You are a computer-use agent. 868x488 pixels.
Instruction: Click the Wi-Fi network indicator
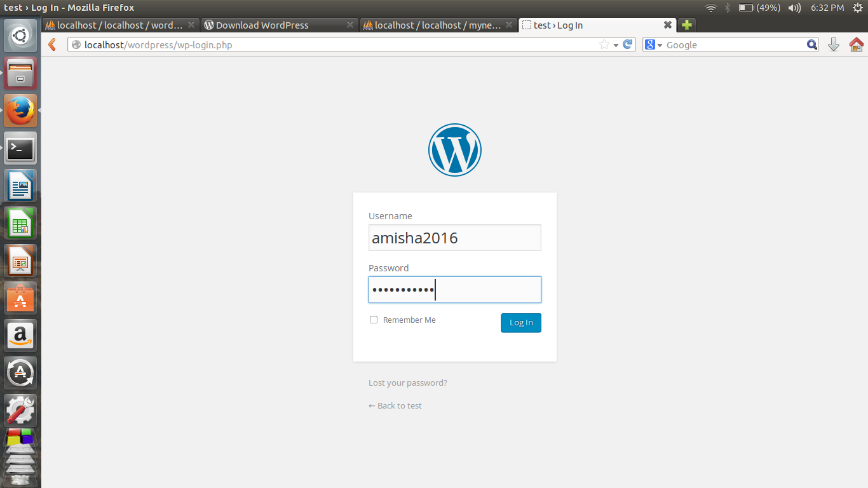tap(710, 8)
